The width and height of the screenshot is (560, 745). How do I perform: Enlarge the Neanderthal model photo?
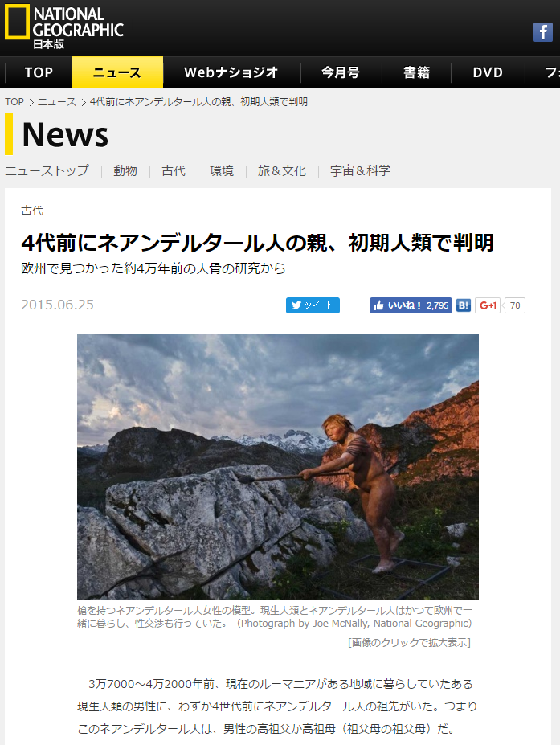(278, 467)
